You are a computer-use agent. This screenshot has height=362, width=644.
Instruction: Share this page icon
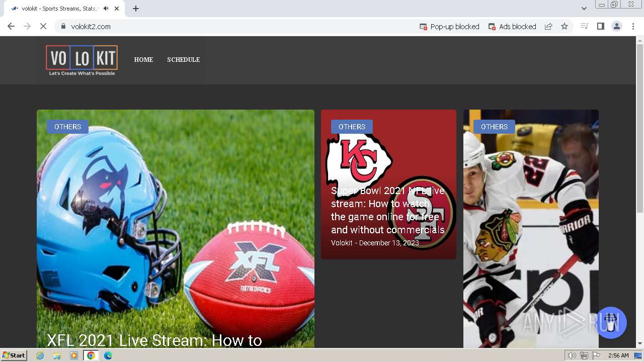coord(548,26)
